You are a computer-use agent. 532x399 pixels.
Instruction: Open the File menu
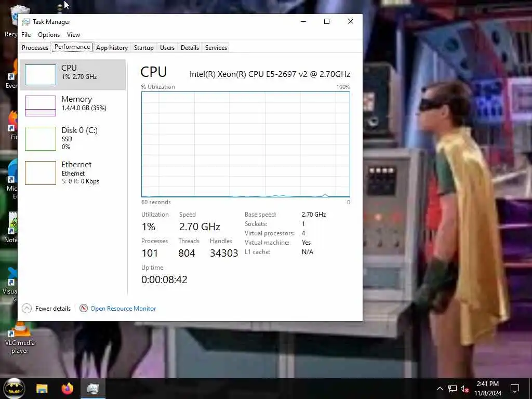(x=26, y=35)
